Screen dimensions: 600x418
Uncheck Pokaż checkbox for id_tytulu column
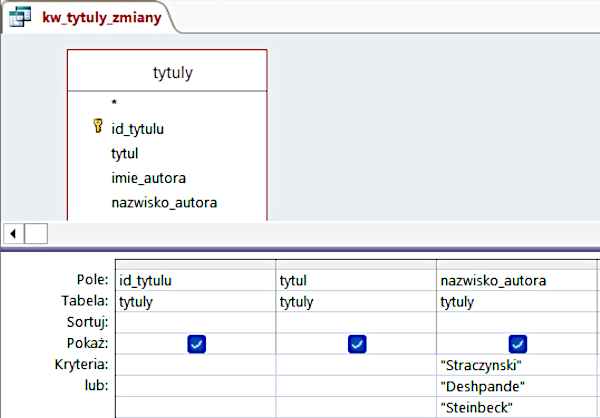[x=196, y=343]
